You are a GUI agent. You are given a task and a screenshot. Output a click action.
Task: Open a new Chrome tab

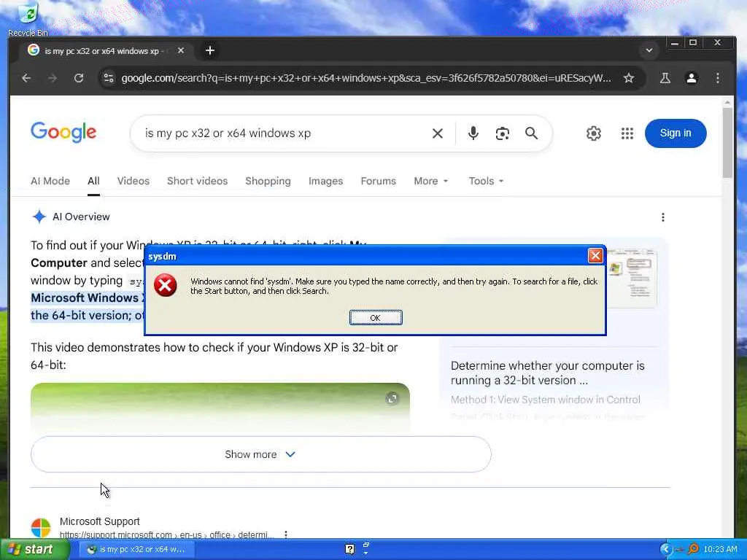[x=209, y=50]
